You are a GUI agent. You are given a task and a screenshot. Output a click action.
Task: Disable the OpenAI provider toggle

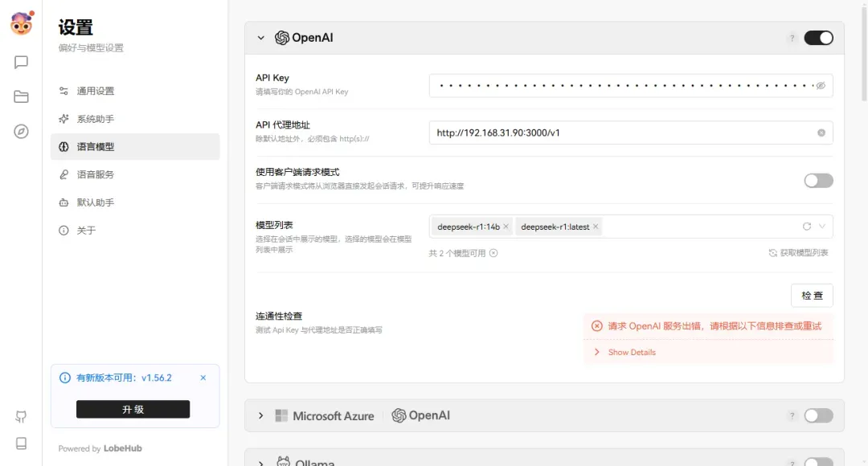(818, 37)
